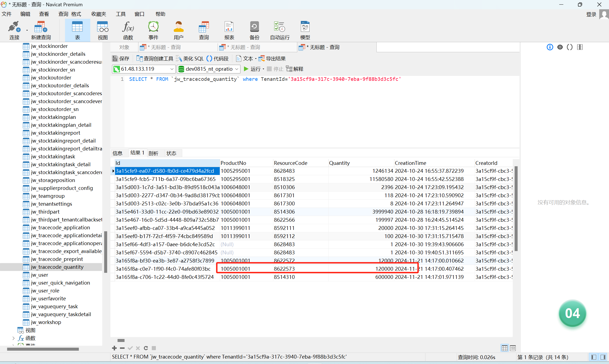Run the query with 运行 button
The width and height of the screenshot is (609, 364).
coord(252,69)
